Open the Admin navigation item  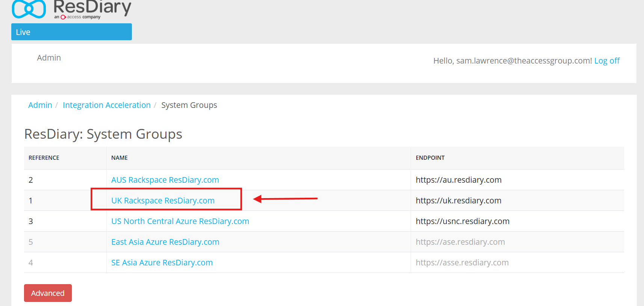click(x=49, y=58)
